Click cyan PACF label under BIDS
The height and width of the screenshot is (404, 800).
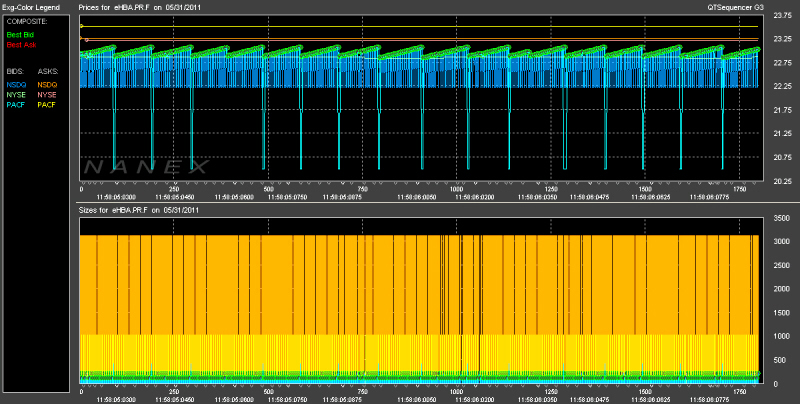pos(16,105)
